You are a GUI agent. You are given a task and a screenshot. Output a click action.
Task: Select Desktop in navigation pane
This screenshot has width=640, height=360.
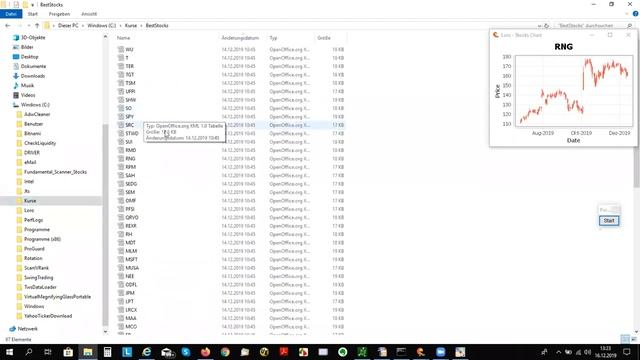pos(29,57)
